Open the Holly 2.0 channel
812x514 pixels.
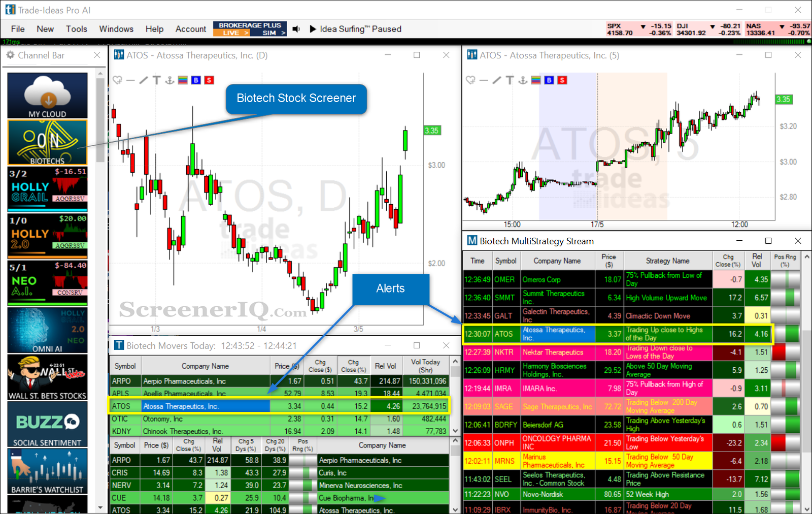click(x=47, y=236)
